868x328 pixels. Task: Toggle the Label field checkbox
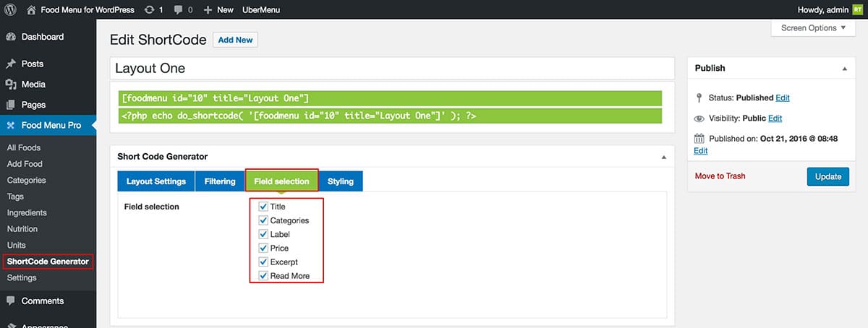coord(263,234)
